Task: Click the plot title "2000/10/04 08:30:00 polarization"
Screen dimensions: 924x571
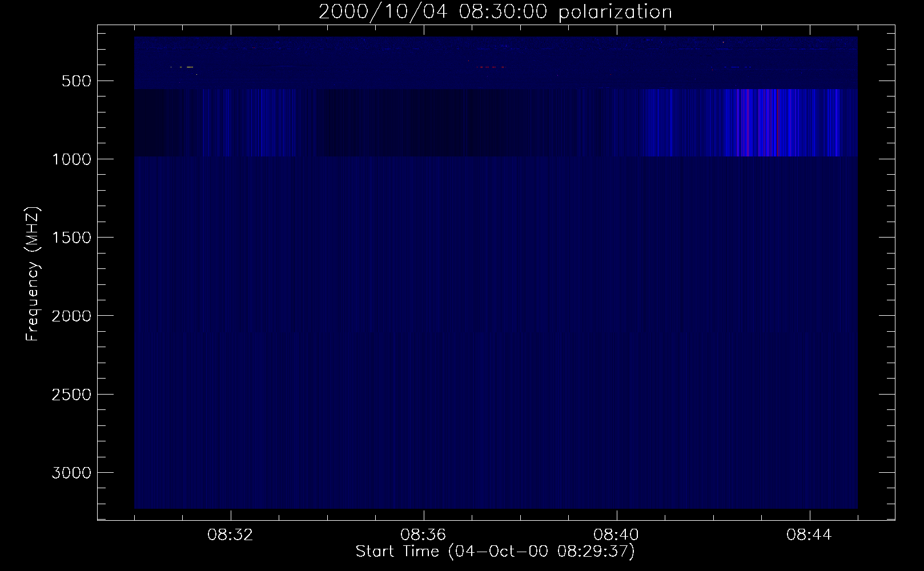Action: pyautogui.click(x=495, y=12)
